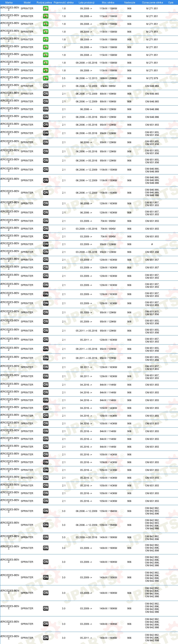178x644 pixels.
Task: Select 906 body cell in the OM 646.984 row
Action: click(129, 86)
